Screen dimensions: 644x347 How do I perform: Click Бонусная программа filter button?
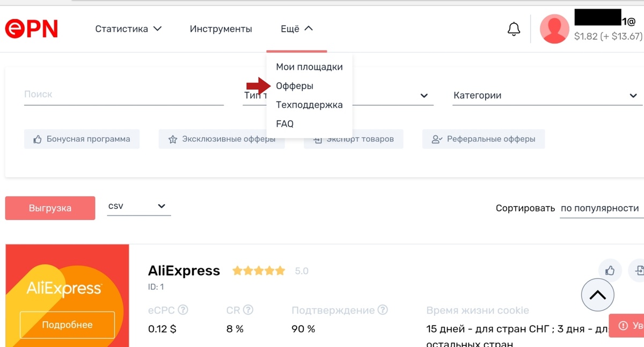click(82, 139)
